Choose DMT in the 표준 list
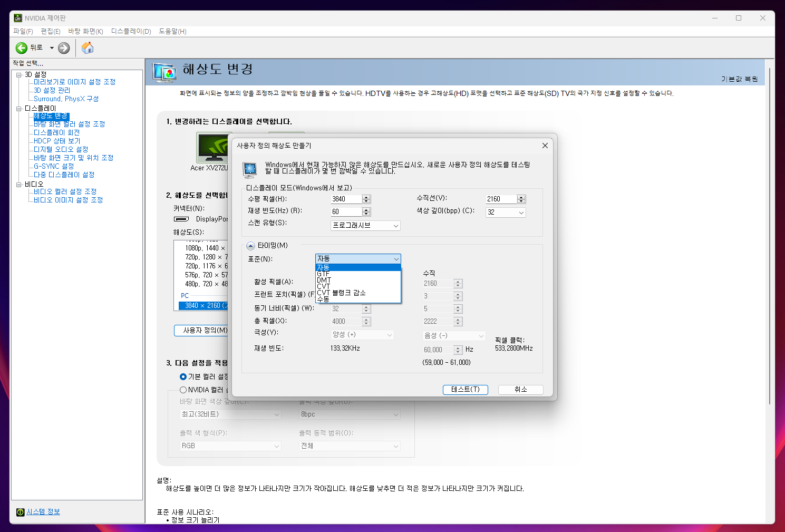 358,280
